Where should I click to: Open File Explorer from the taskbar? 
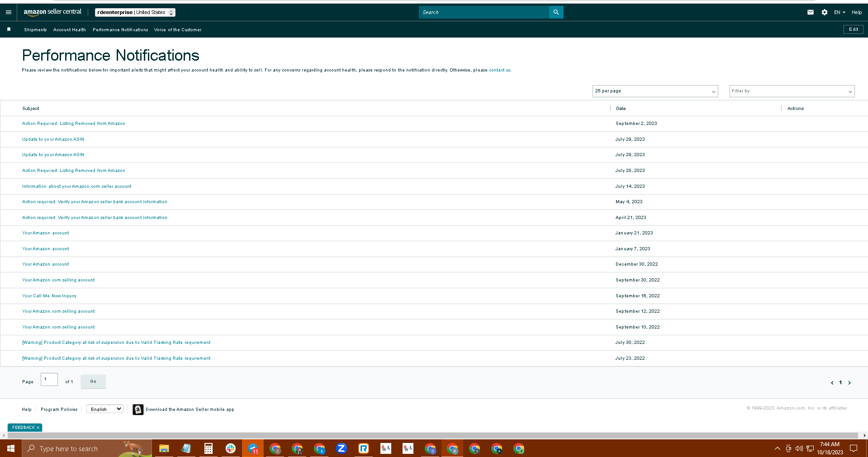tap(164, 448)
